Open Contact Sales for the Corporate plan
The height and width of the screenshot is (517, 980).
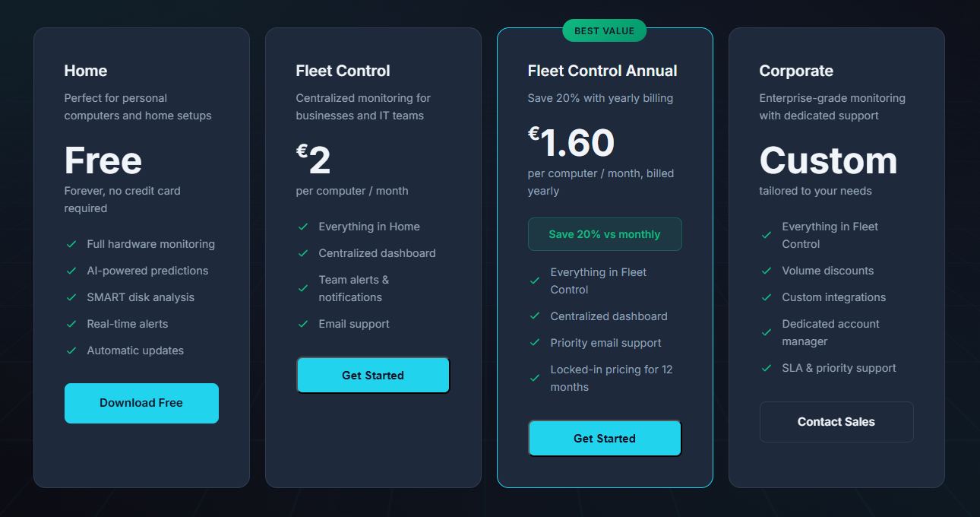point(836,422)
